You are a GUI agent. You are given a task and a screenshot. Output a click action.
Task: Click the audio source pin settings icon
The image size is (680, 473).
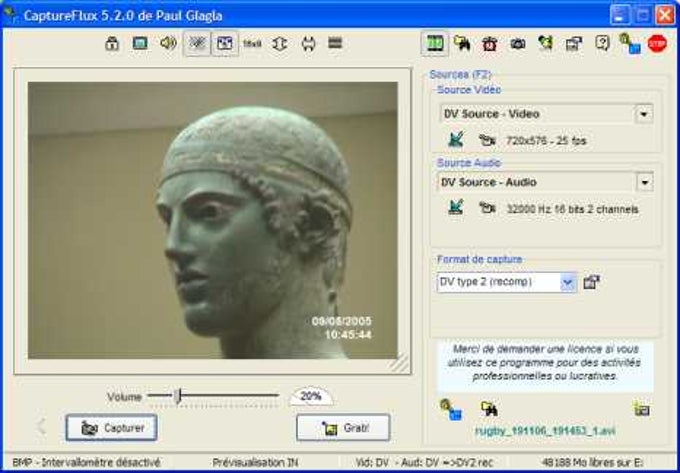click(455, 207)
